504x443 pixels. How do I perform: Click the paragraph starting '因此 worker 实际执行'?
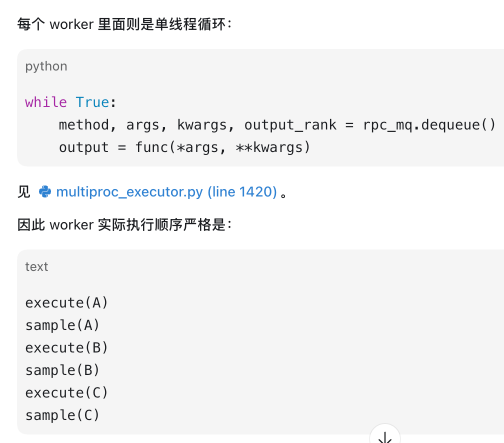[124, 224]
